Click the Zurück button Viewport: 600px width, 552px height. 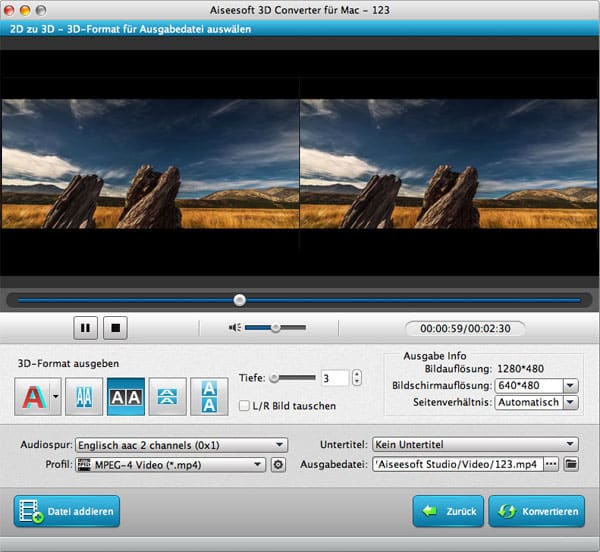click(448, 511)
